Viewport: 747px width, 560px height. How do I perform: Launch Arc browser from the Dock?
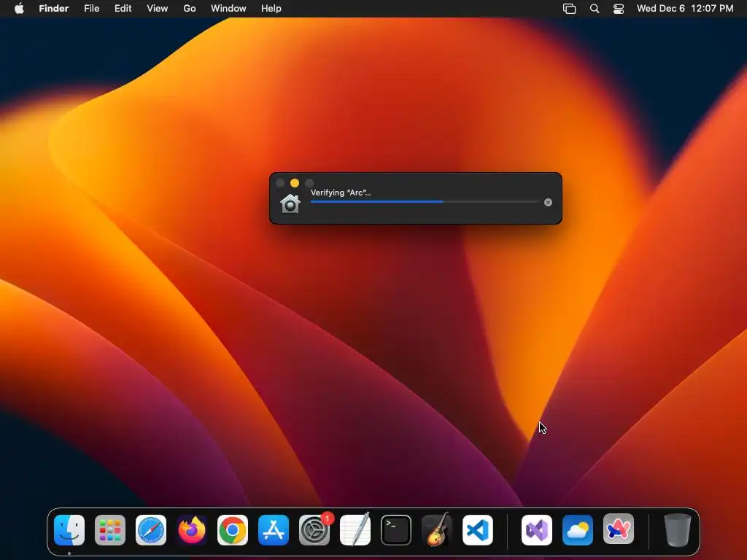(x=619, y=530)
